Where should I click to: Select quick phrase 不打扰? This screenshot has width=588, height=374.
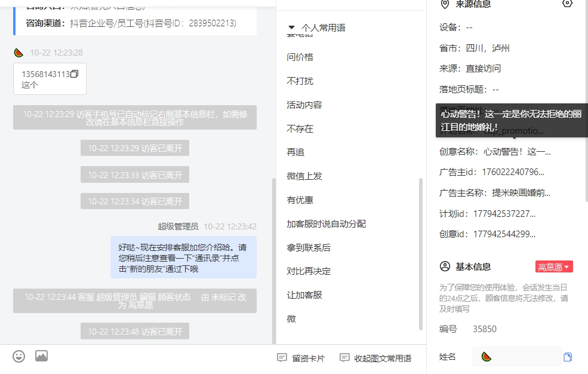click(300, 81)
